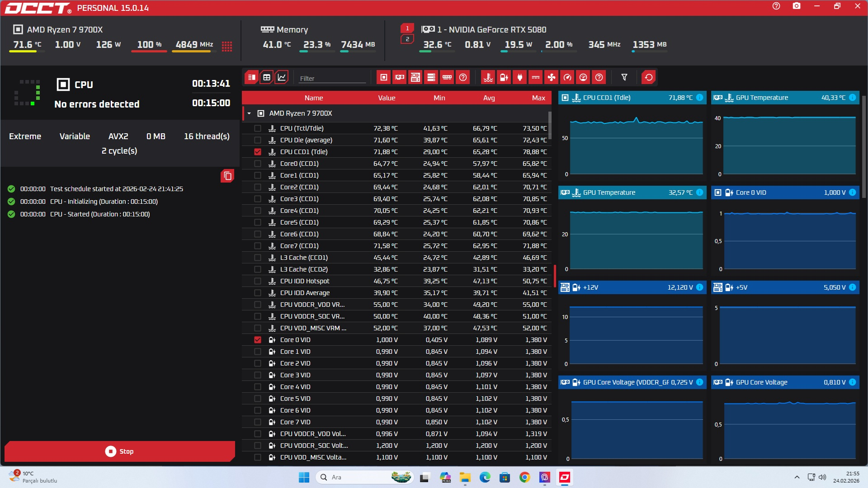Open weather widget in taskbar
Viewport: 868px width, 488px height.
tap(33, 477)
